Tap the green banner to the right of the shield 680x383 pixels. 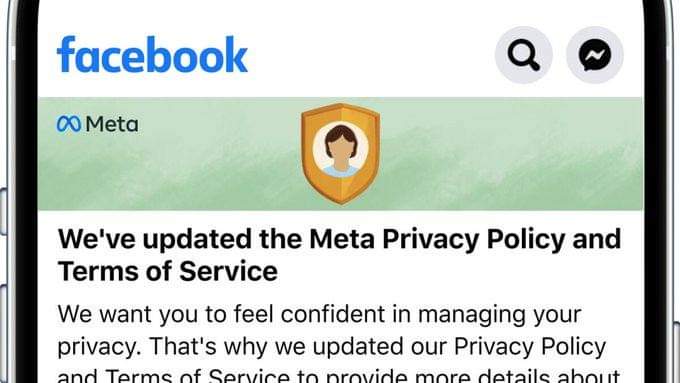(x=512, y=154)
